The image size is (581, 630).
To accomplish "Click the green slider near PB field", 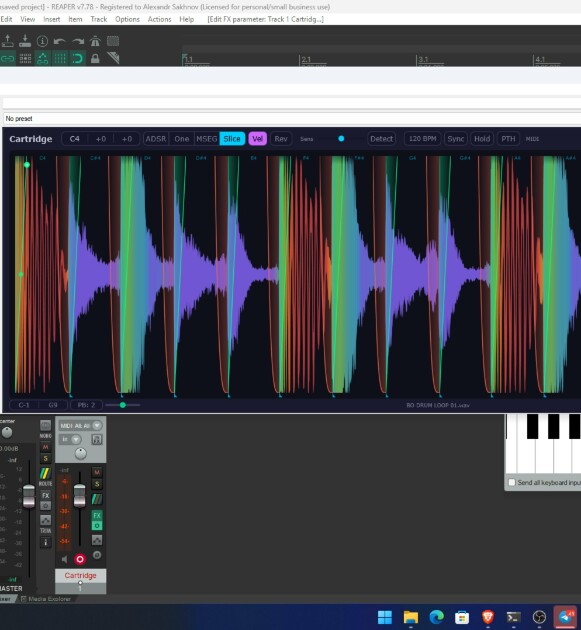I will 123,405.
